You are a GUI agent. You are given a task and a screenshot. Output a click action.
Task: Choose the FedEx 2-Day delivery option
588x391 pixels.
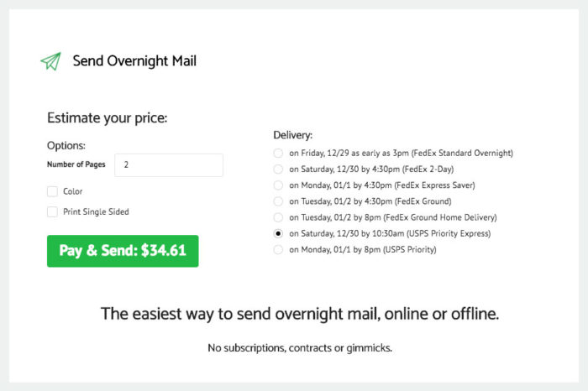[x=278, y=169]
